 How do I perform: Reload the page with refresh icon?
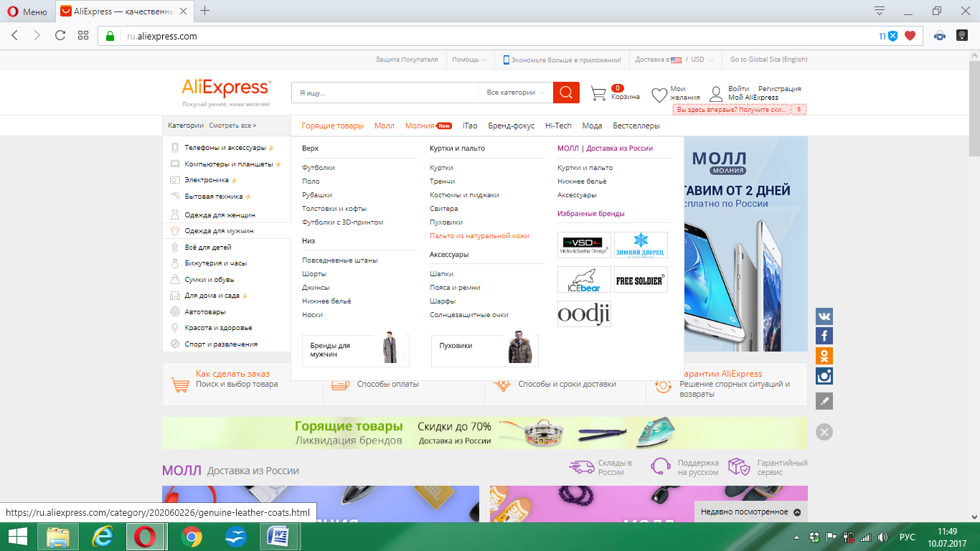coord(60,35)
